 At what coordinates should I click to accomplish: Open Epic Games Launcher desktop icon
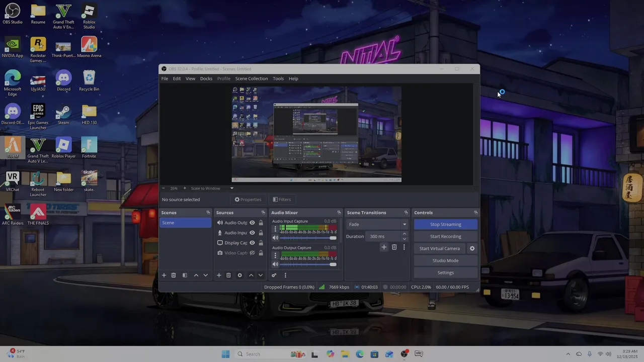click(38, 117)
